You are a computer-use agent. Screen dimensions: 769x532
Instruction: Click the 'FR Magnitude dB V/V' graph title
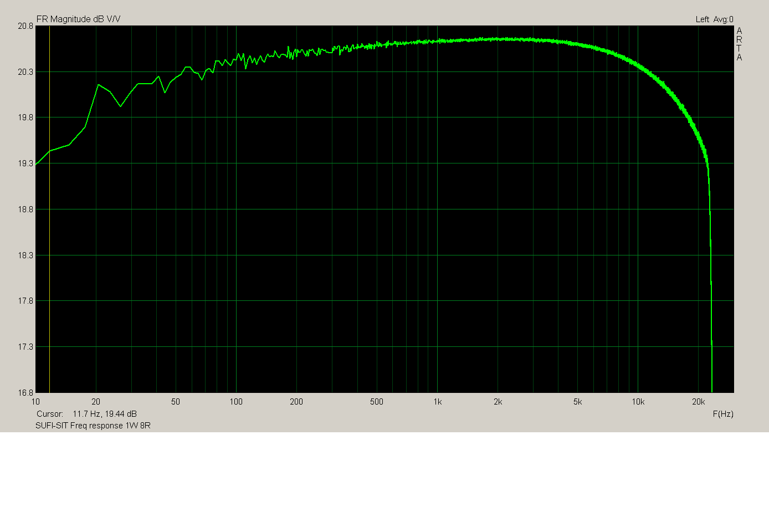(78, 19)
